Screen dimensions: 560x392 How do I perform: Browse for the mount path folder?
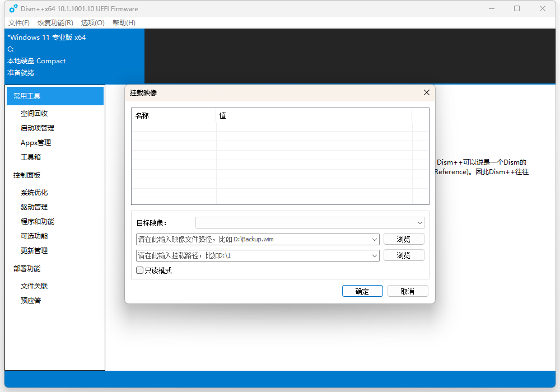pos(403,255)
